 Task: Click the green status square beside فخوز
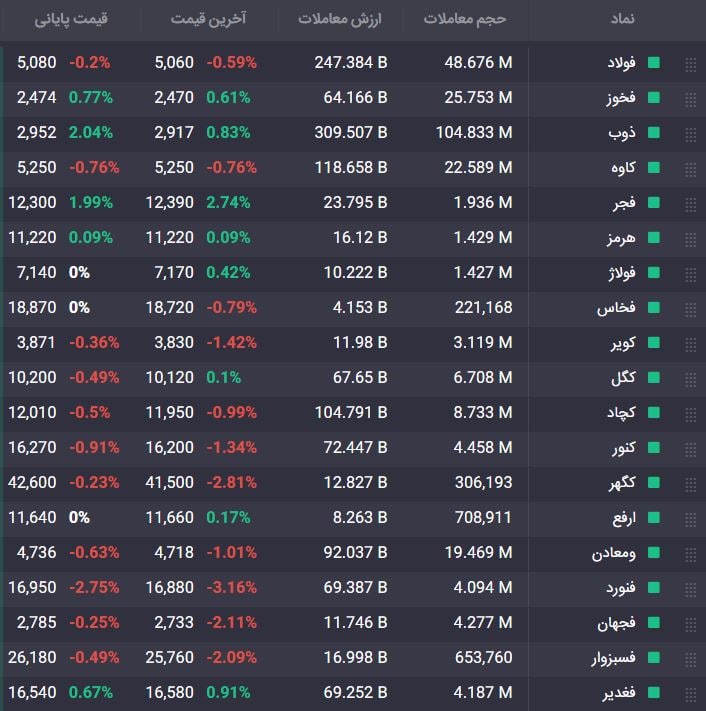pos(654,97)
